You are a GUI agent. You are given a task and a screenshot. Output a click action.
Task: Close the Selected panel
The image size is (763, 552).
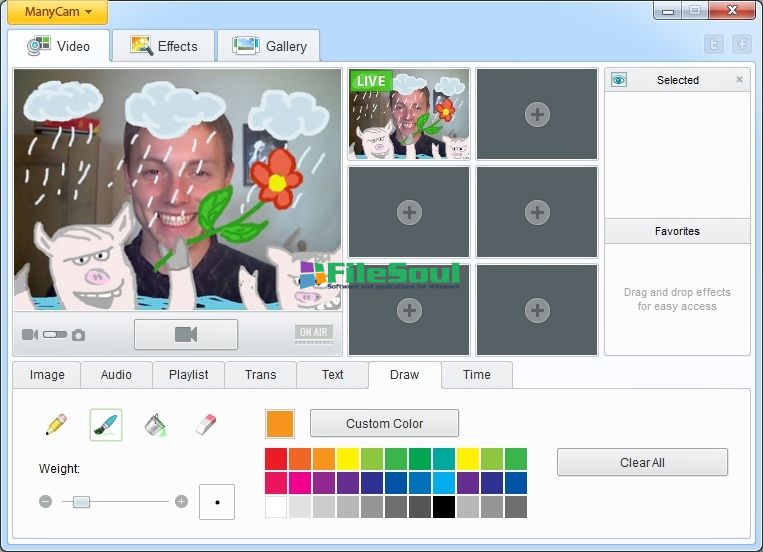[740, 80]
